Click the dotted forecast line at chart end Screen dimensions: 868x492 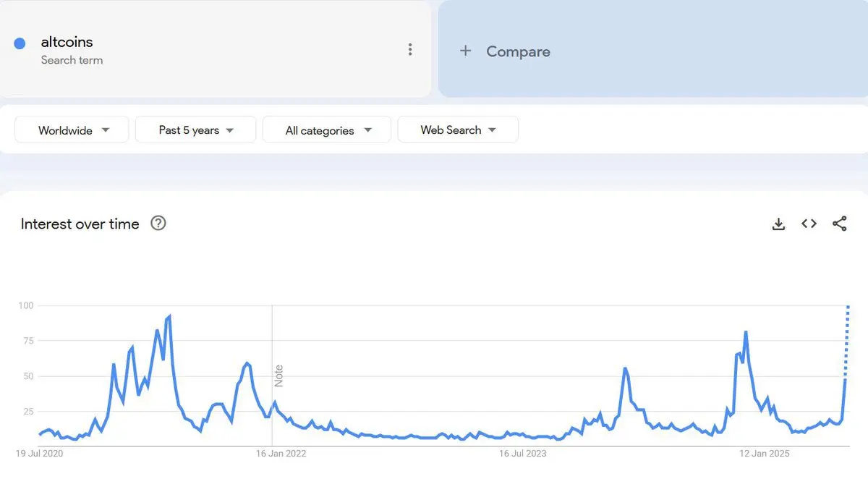[x=847, y=340]
